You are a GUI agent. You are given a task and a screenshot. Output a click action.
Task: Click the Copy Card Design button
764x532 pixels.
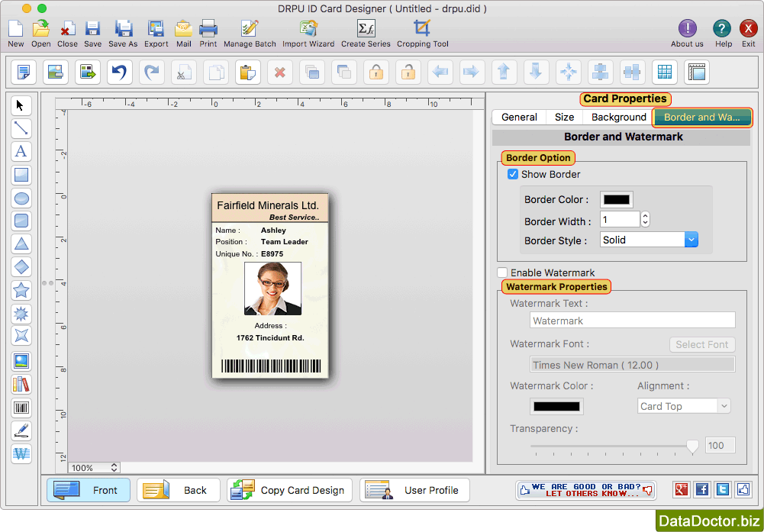[289, 490]
